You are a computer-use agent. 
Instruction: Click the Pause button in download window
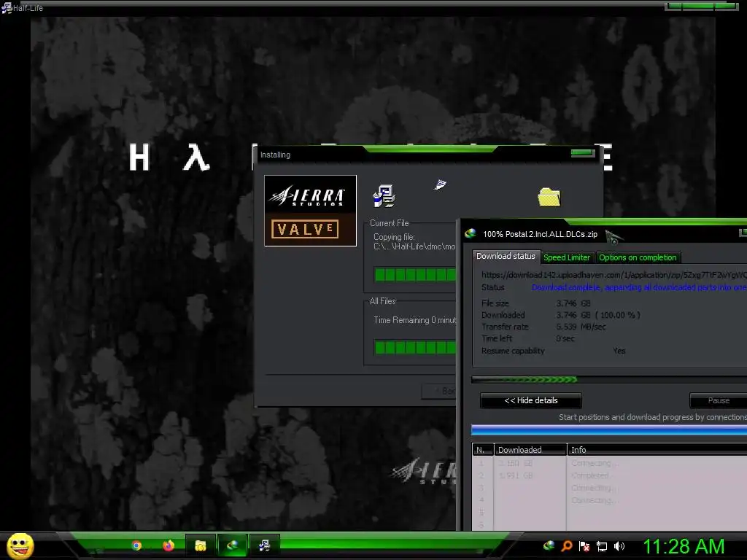coord(719,400)
